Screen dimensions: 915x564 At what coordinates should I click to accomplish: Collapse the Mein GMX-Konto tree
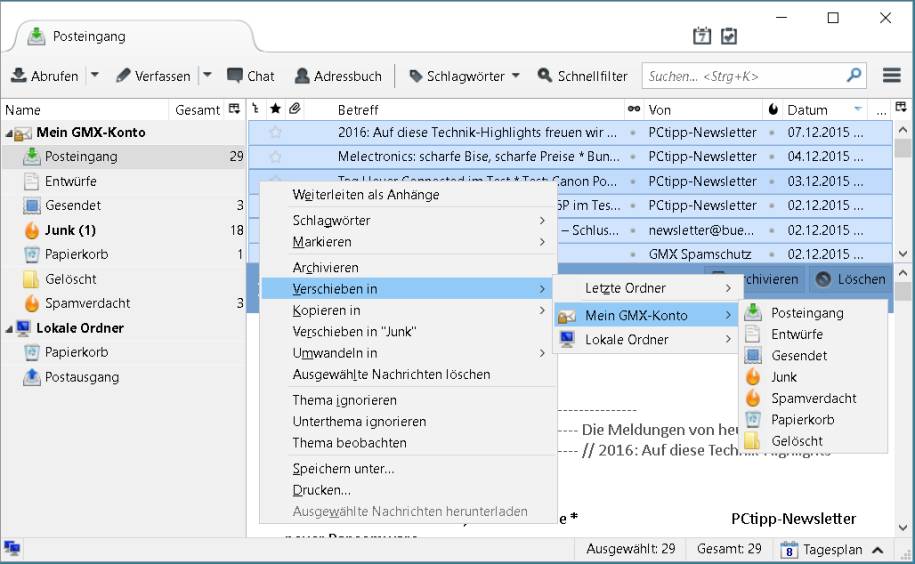pos(9,133)
